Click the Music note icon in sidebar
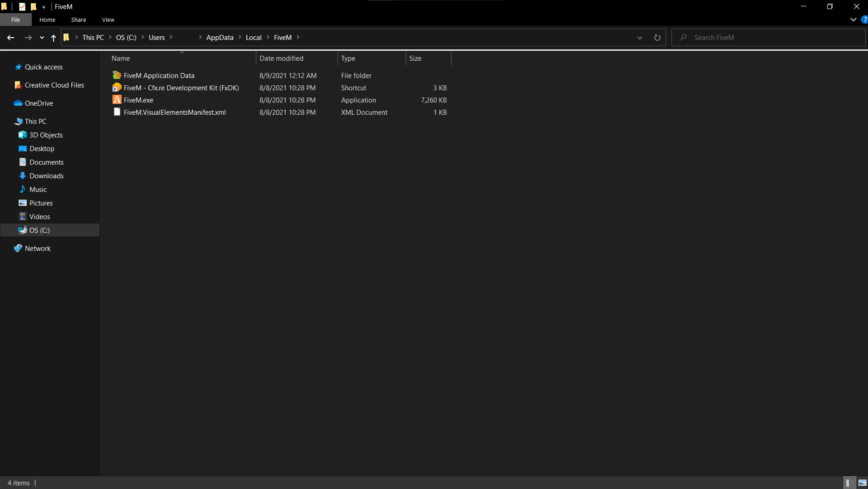The width and height of the screenshot is (868, 489). tap(22, 189)
